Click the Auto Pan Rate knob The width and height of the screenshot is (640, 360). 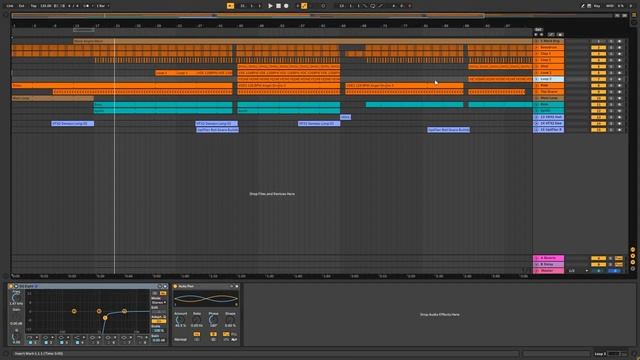pos(196,320)
